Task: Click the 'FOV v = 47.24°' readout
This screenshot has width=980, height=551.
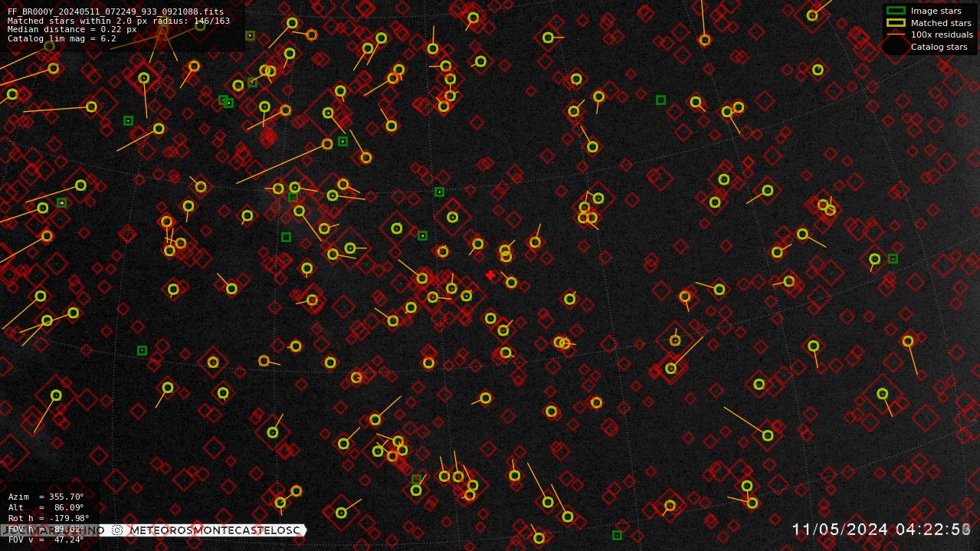Action: [46, 540]
